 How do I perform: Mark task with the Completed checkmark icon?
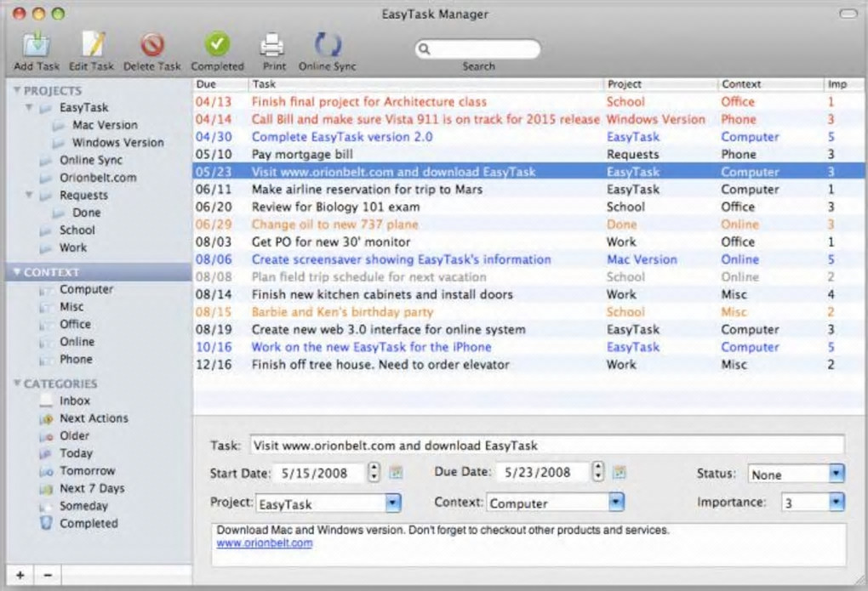pos(217,44)
